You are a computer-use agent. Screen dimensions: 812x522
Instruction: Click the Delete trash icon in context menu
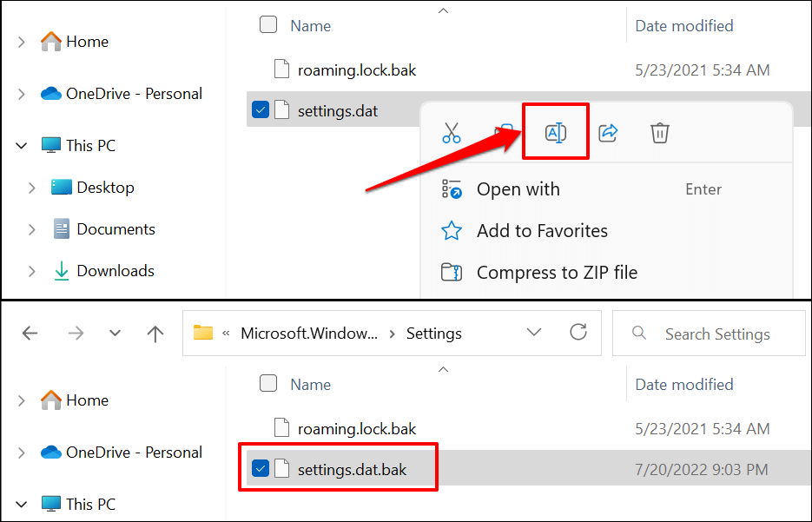pos(660,133)
